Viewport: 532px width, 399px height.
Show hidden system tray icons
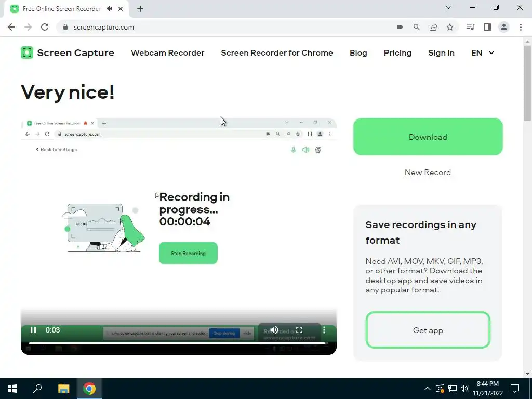(428, 389)
